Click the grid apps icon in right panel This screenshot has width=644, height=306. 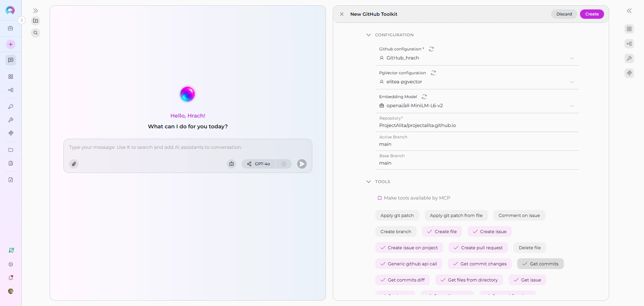tap(630, 29)
